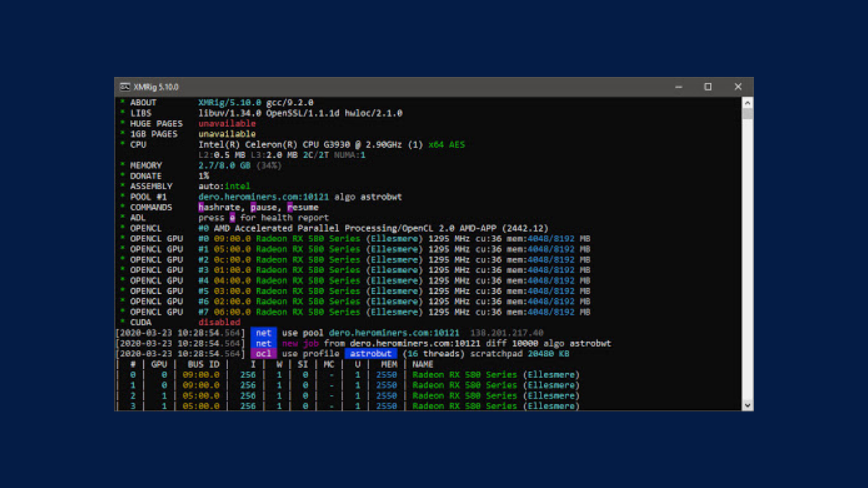
Task: Click the scrollbar down arrow
Action: click(x=747, y=405)
